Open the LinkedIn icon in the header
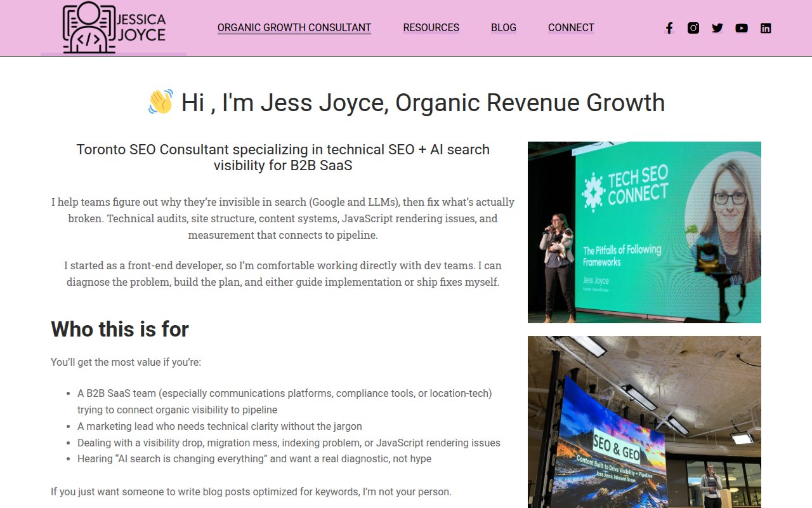Image resolution: width=812 pixels, height=508 pixels. (766, 28)
